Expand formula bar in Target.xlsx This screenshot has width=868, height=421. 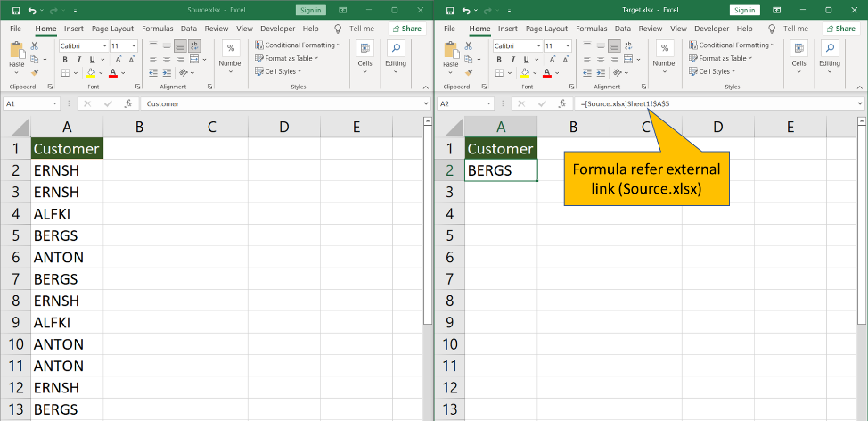[x=860, y=103]
